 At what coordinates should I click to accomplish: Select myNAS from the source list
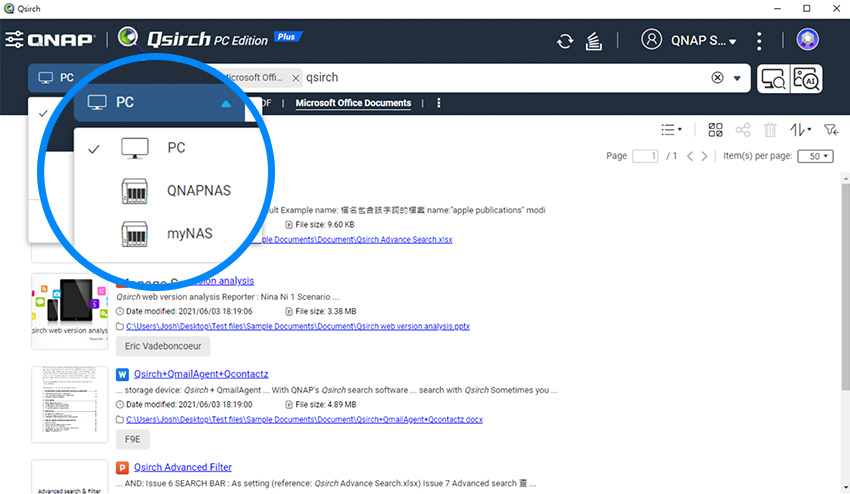point(189,232)
